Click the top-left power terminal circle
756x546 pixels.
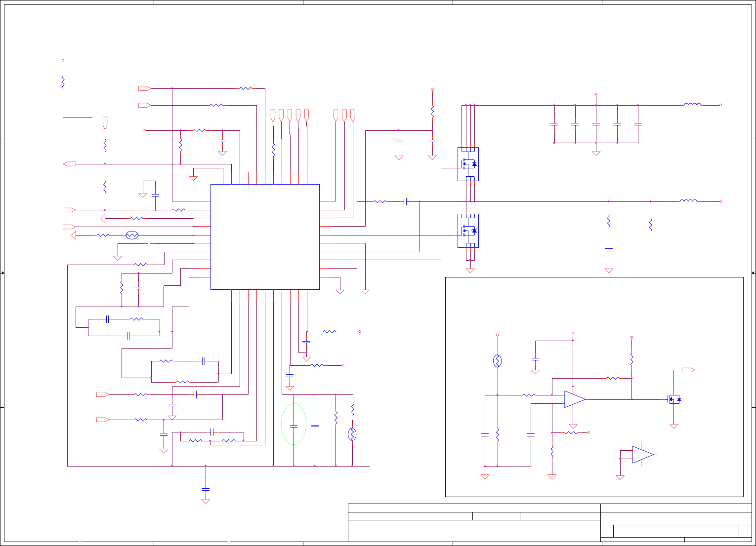coord(63,60)
